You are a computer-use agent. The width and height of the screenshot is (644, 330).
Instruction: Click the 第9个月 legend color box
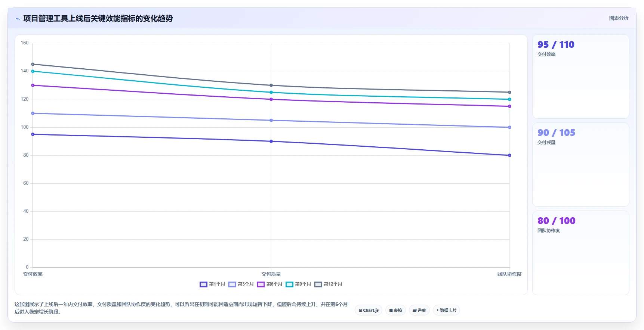point(289,284)
